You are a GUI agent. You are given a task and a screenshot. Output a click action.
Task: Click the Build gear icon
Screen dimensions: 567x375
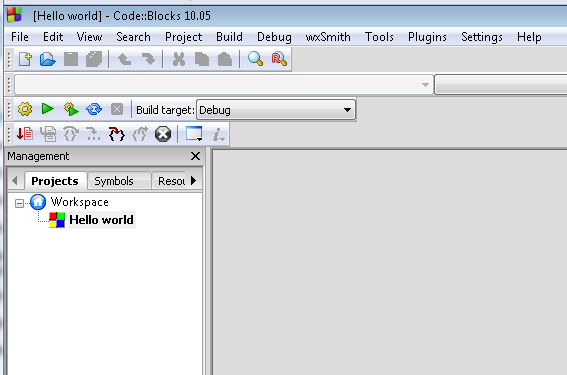click(x=25, y=109)
